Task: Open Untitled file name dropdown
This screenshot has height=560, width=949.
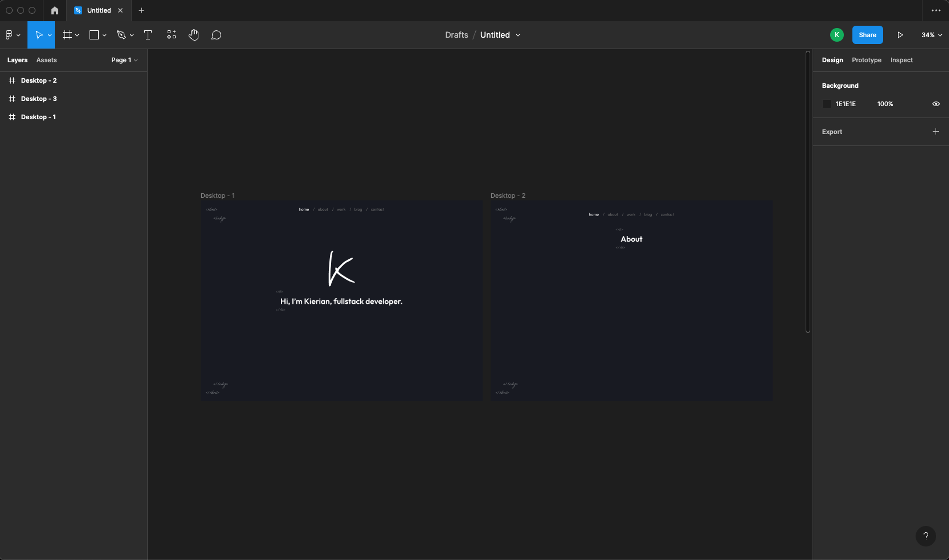Action: 518,35
